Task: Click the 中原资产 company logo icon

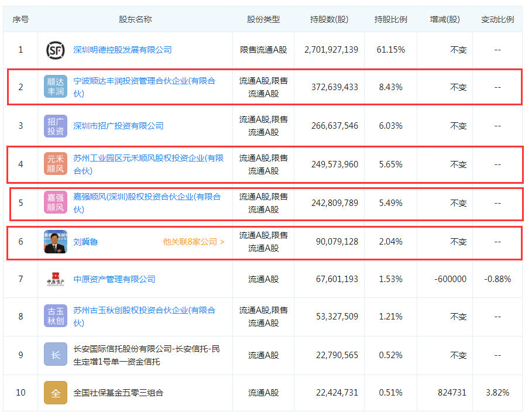Action: 56,279
